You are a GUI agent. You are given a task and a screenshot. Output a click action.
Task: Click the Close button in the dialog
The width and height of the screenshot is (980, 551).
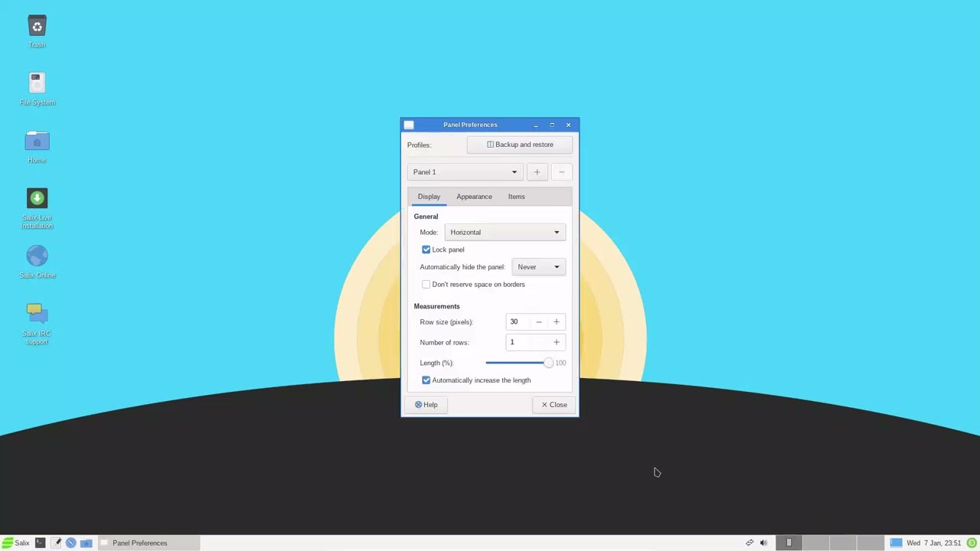tap(554, 405)
